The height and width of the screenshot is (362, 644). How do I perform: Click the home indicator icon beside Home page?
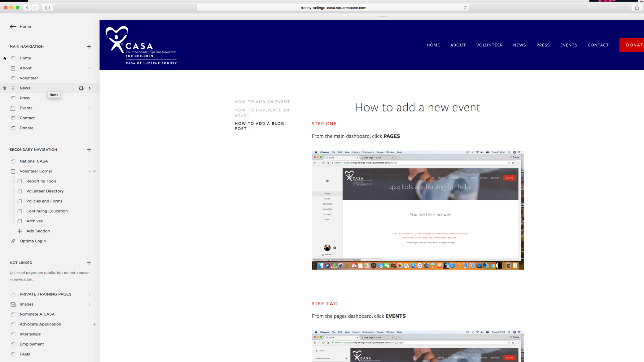(5, 58)
